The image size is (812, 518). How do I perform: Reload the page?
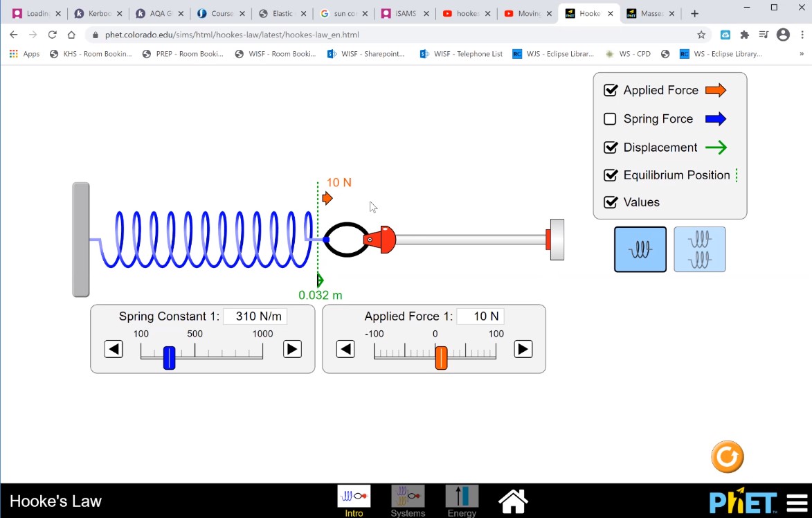(x=52, y=35)
